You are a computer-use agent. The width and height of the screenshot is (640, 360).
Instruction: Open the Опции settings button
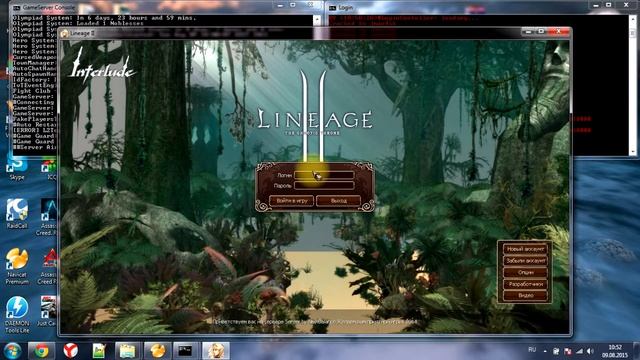[525, 272]
